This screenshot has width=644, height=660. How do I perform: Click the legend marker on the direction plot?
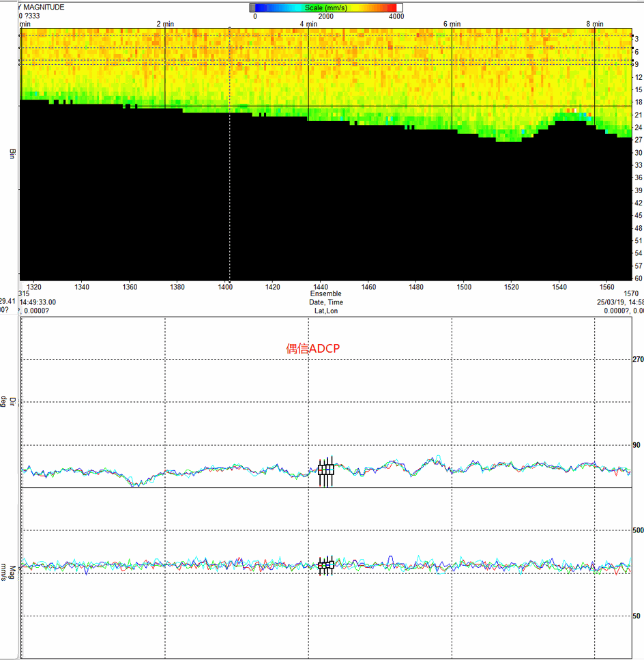pyautogui.click(x=326, y=470)
